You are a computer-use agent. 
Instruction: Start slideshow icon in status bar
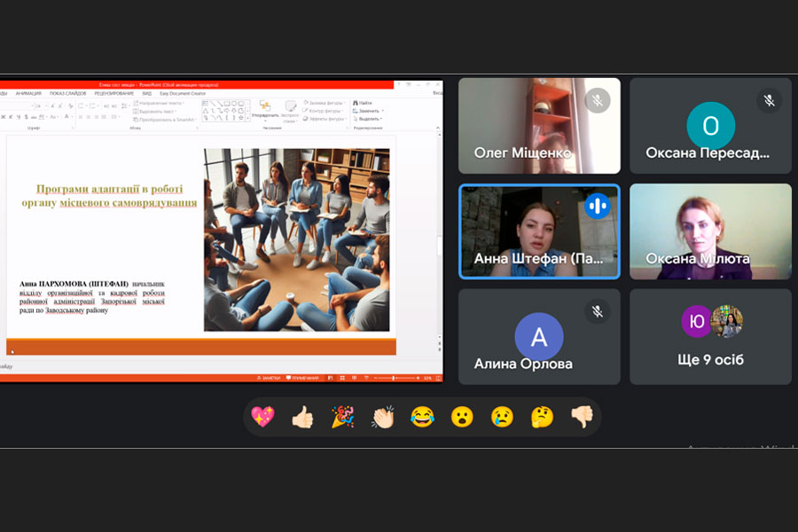[366, 378]
